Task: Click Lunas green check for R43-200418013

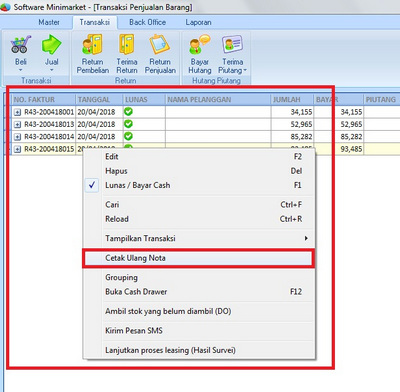Action: pyautogui.click(x=128, y=124)
